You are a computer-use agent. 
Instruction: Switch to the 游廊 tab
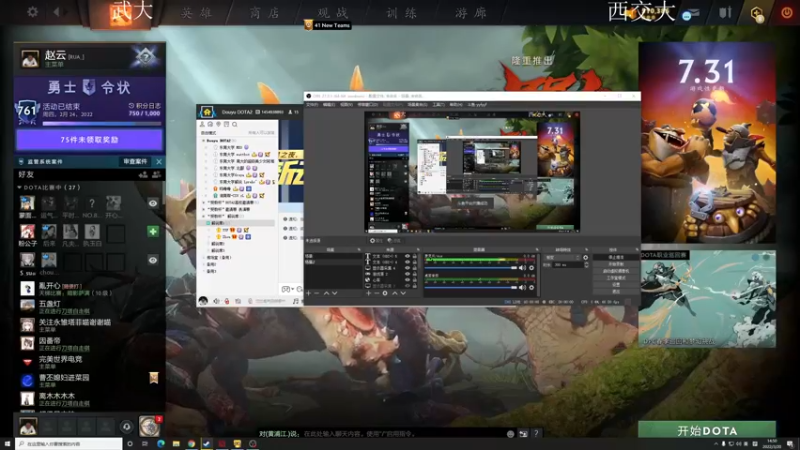pyautogui.click(x=471, y=13)
